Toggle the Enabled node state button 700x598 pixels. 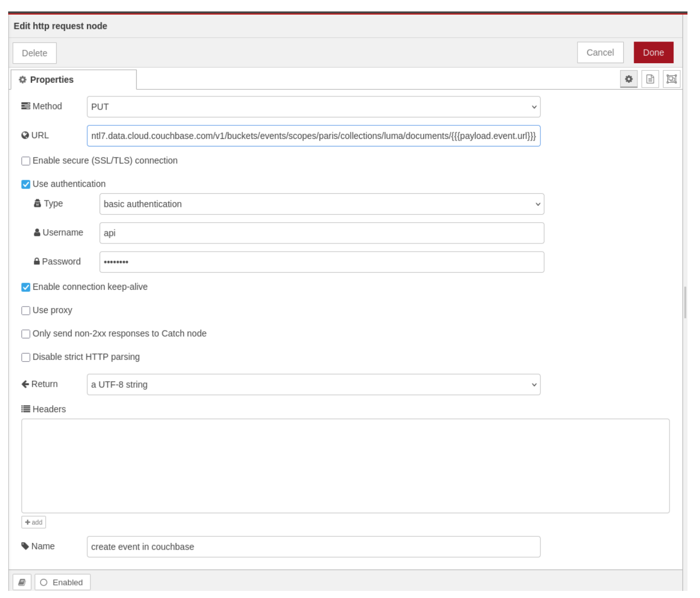62,582
